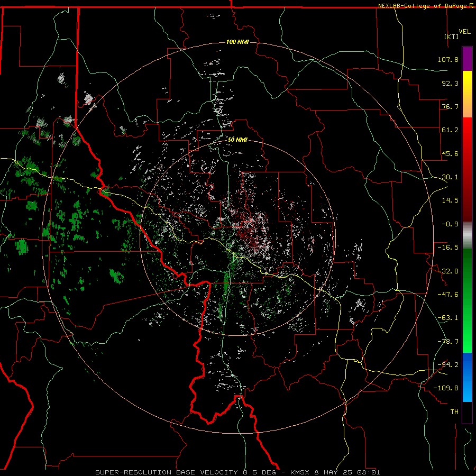Pick the black TH segment of the color bar
The image size is (476, 476).
(467, 413)
